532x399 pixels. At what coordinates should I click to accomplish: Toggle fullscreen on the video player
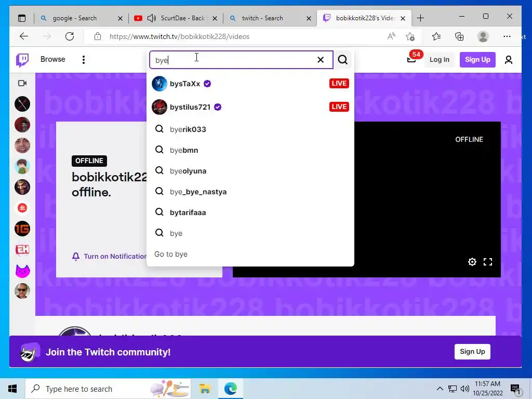[487, 262]
